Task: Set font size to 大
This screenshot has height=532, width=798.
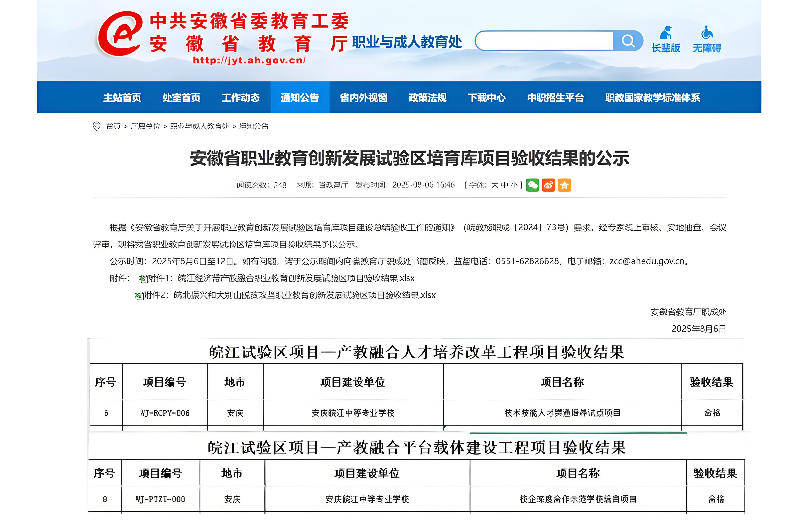Action: (x=495, y=185)
